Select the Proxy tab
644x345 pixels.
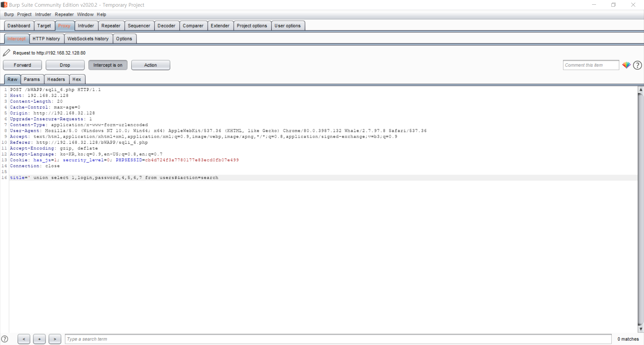(x=64, y=26)
